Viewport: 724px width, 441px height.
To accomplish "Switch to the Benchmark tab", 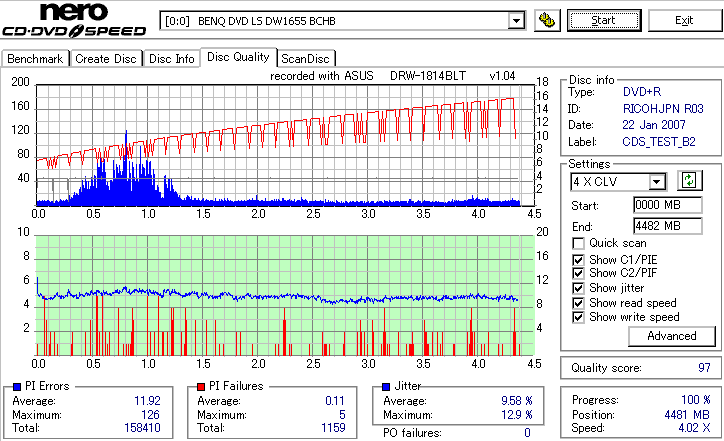I will click(x=35, y=59).
